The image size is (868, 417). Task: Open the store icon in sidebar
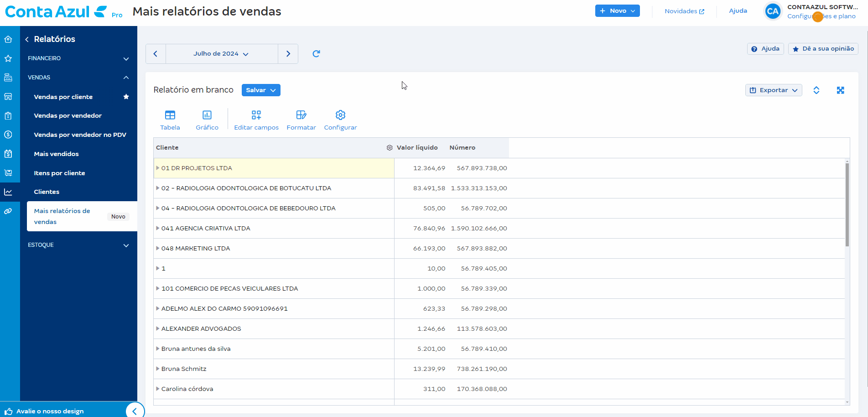[x=8, y=97]
